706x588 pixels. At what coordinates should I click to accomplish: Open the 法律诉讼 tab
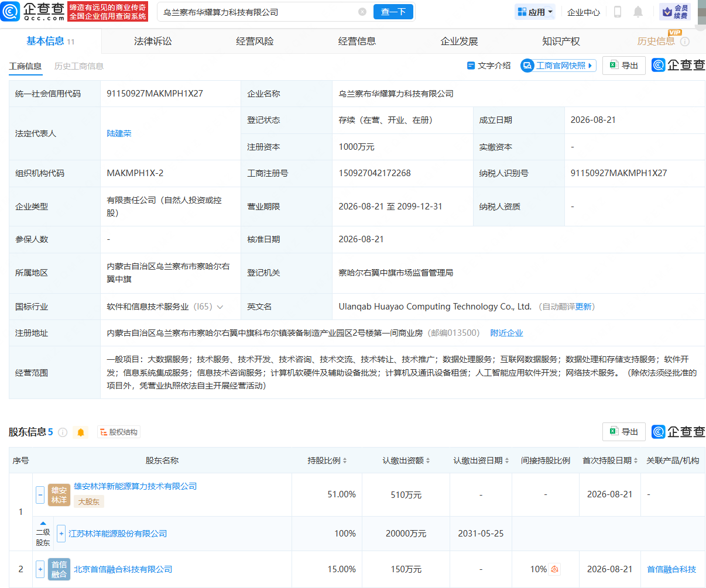pos(153,42)
